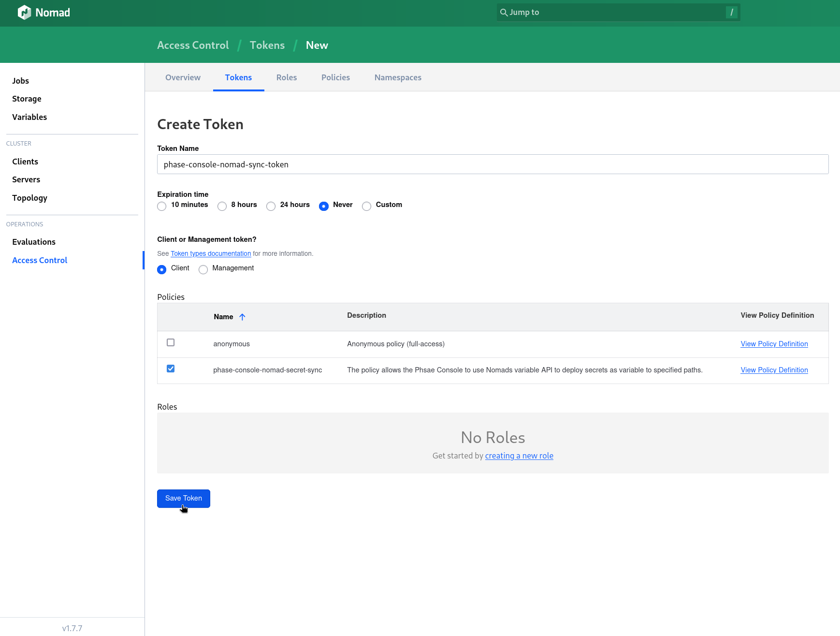
Task: Open Topology in the sidebar
Action: (x=29, y=198)
